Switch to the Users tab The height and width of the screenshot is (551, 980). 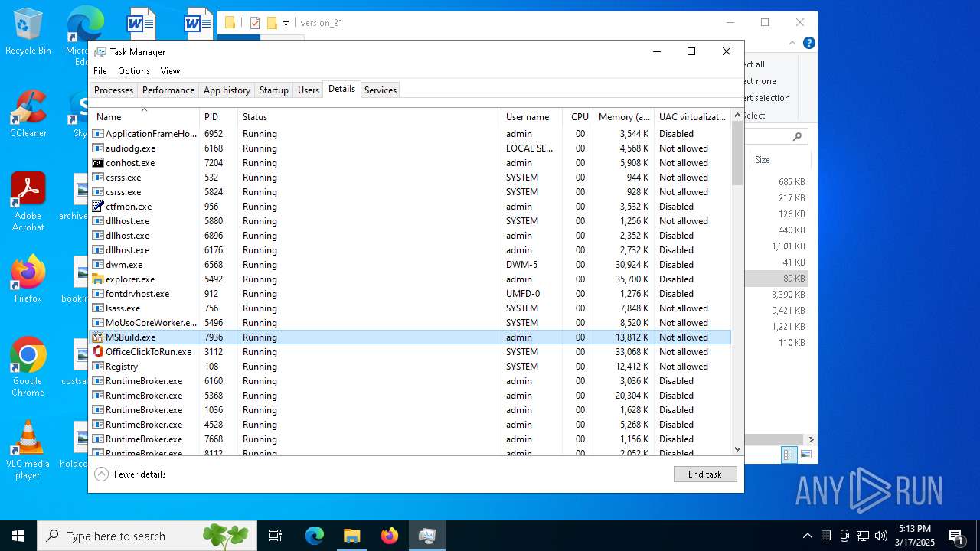point(309,90)
